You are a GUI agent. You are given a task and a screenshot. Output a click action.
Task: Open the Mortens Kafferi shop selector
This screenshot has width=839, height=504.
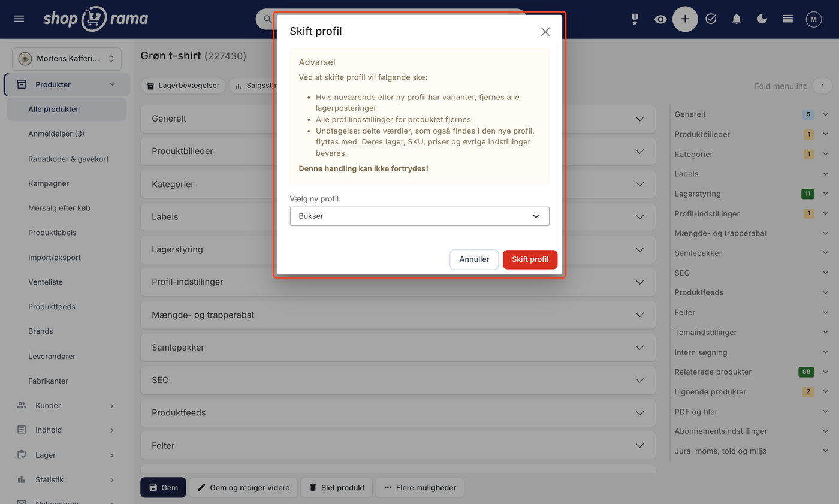click(67, 59)
